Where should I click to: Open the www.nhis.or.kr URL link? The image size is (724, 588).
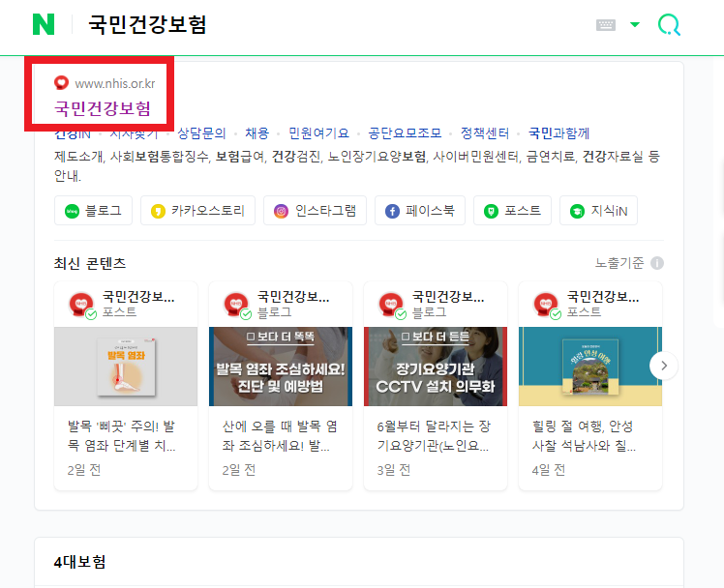[115, 83]
